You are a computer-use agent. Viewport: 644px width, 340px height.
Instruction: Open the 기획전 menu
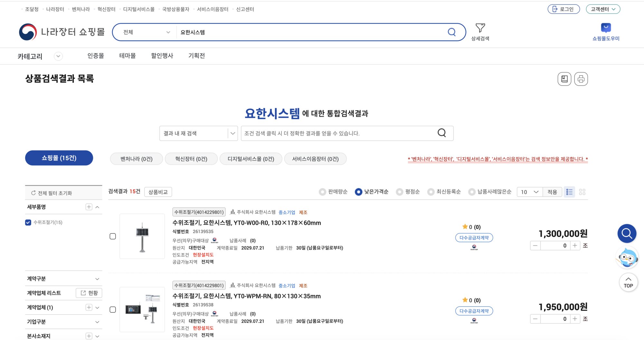[x=196, y=56]
